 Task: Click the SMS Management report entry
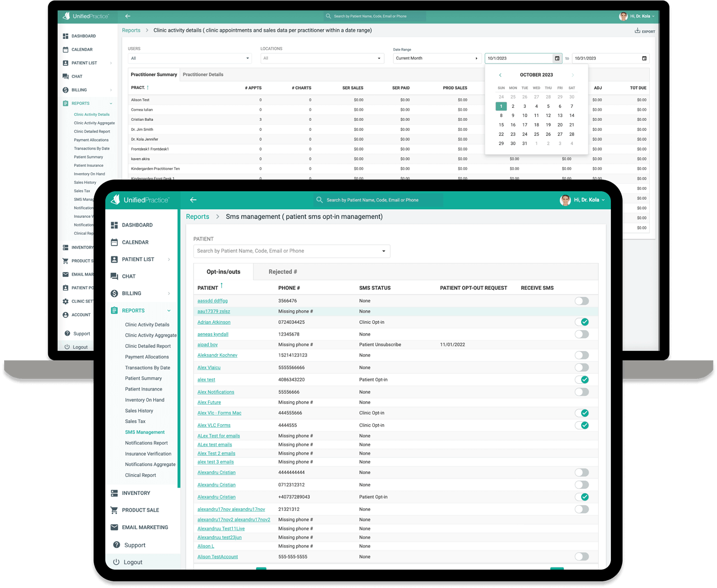tap(145, 432)
